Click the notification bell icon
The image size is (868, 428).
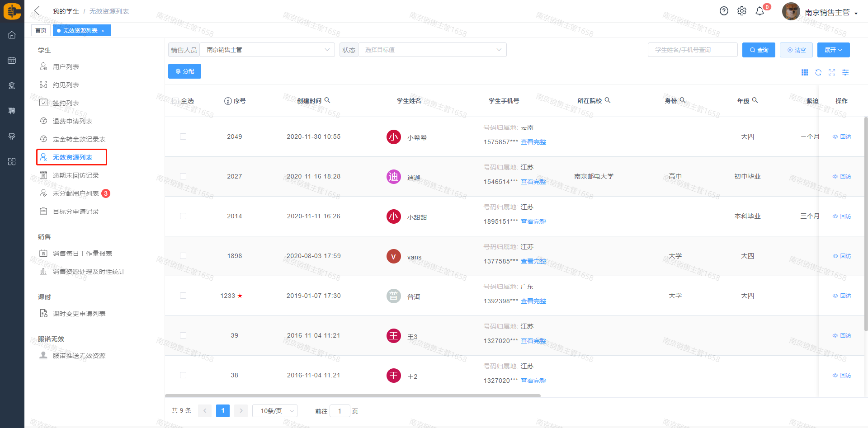[759, 11]
